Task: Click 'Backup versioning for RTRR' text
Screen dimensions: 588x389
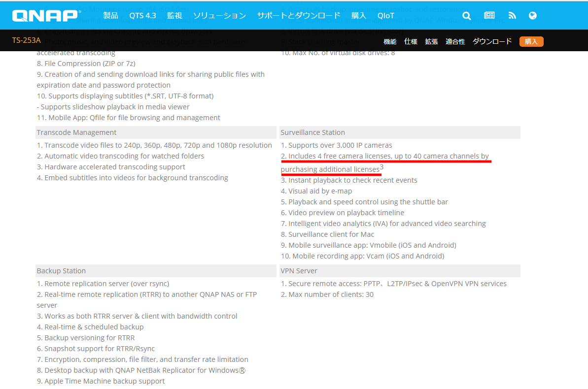Action: pyautogui.click(x=85, y=338)
